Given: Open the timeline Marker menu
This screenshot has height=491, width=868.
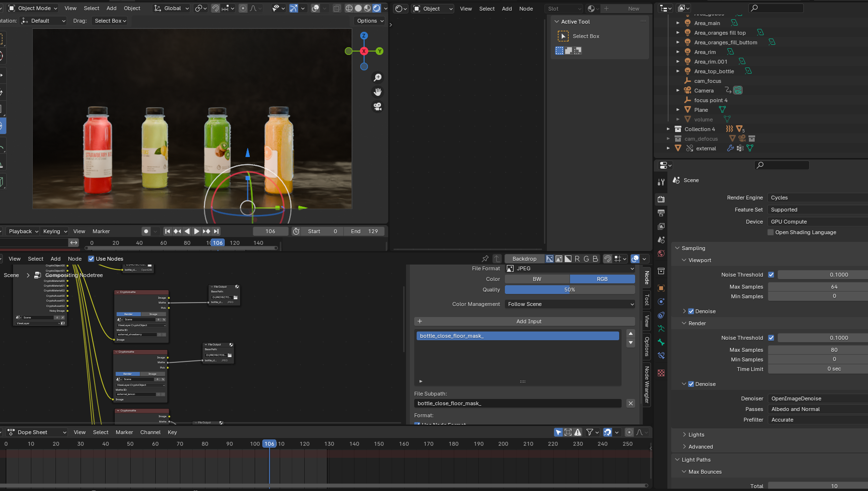Looking at the screenshot, I should pos(101,231).
